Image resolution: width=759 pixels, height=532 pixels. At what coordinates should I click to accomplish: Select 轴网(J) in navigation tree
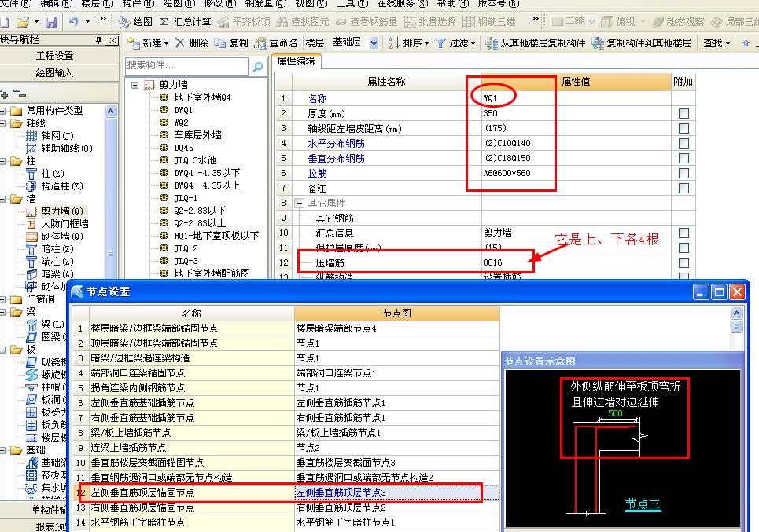(x=57, y=135)
